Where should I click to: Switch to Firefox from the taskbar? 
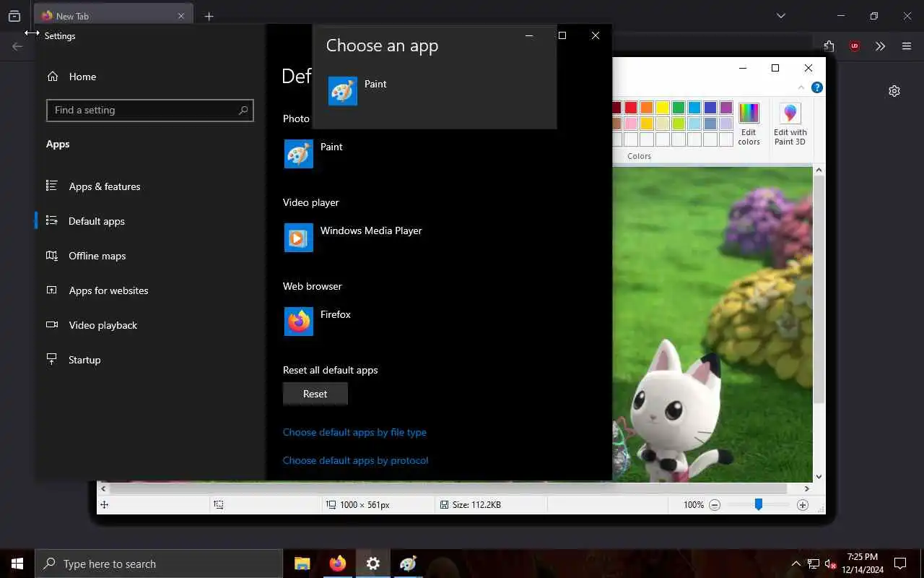coord(338,564)
